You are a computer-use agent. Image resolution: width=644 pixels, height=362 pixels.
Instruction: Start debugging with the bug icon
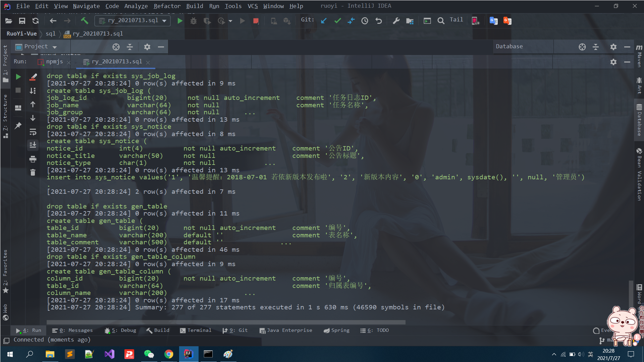coord(194,21)
